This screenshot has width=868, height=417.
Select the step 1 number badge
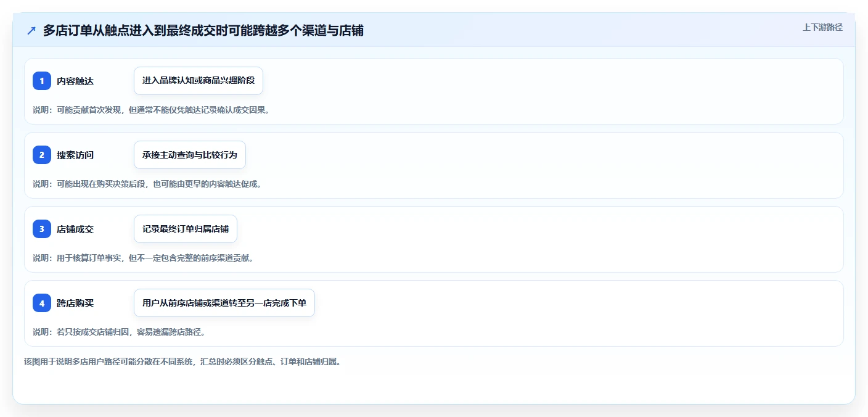42,81
